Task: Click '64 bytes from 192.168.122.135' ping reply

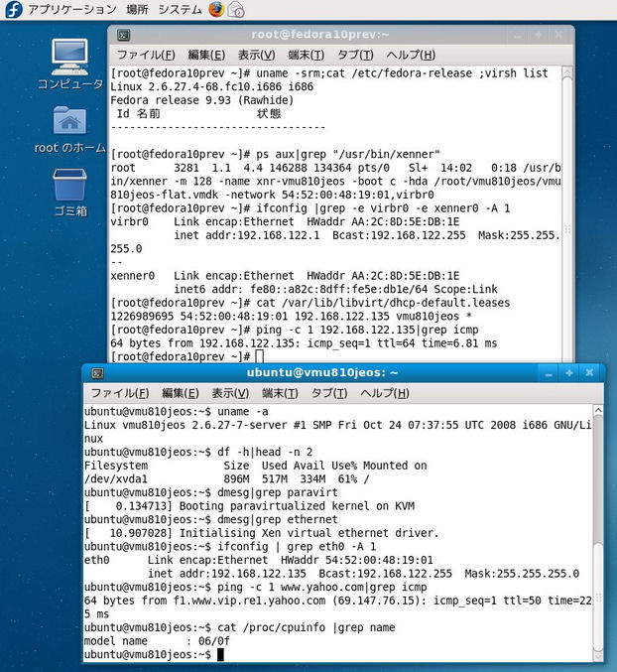Action: coord(304,343)
